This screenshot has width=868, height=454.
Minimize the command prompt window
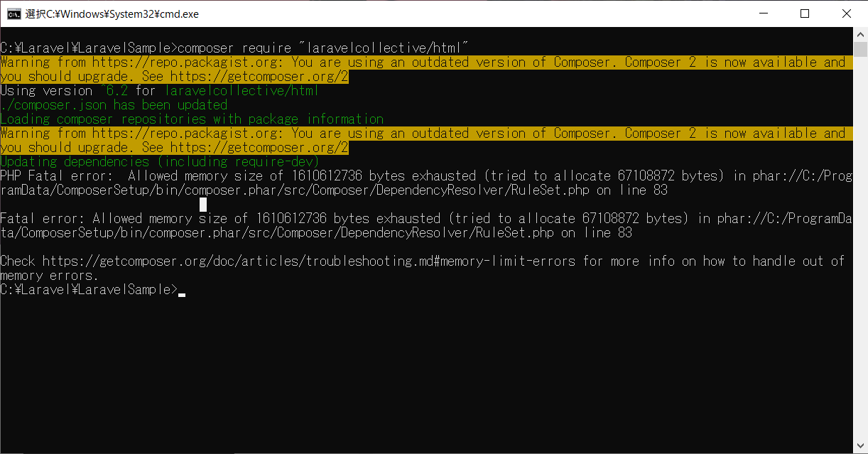coord(763,13)
